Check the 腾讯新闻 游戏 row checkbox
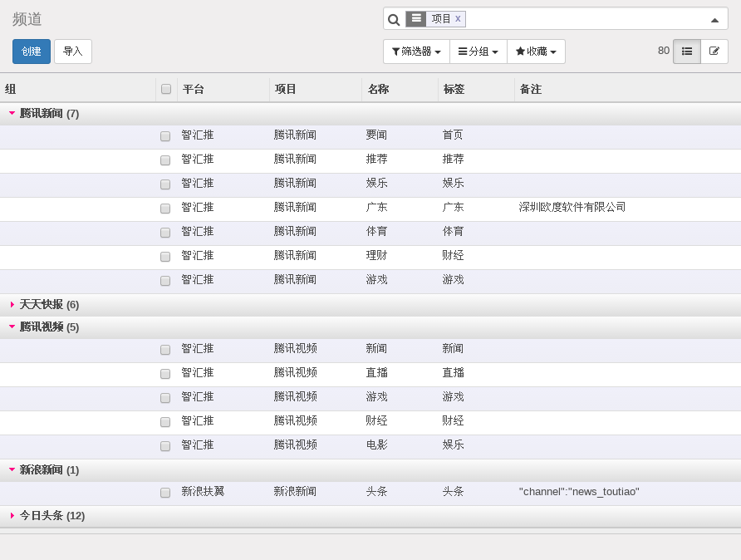 point(165,281)
